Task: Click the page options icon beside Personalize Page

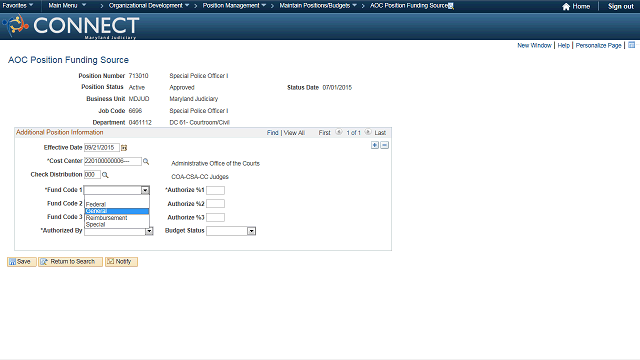Action: point(631,45)
